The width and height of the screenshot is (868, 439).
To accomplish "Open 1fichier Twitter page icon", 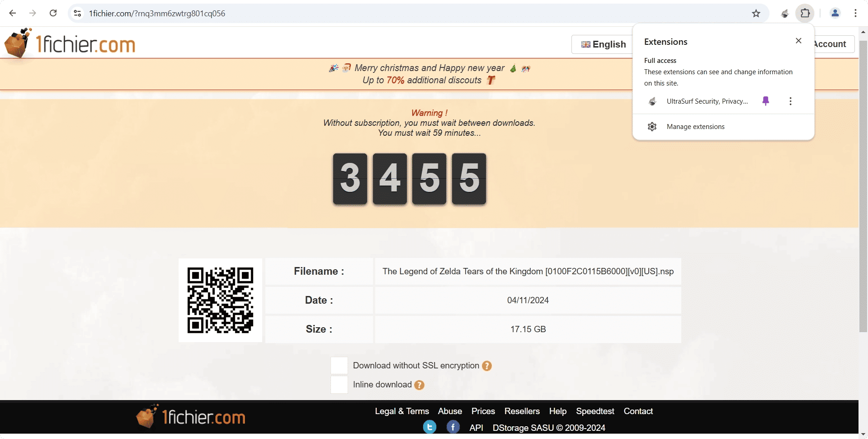I will 429,427.
